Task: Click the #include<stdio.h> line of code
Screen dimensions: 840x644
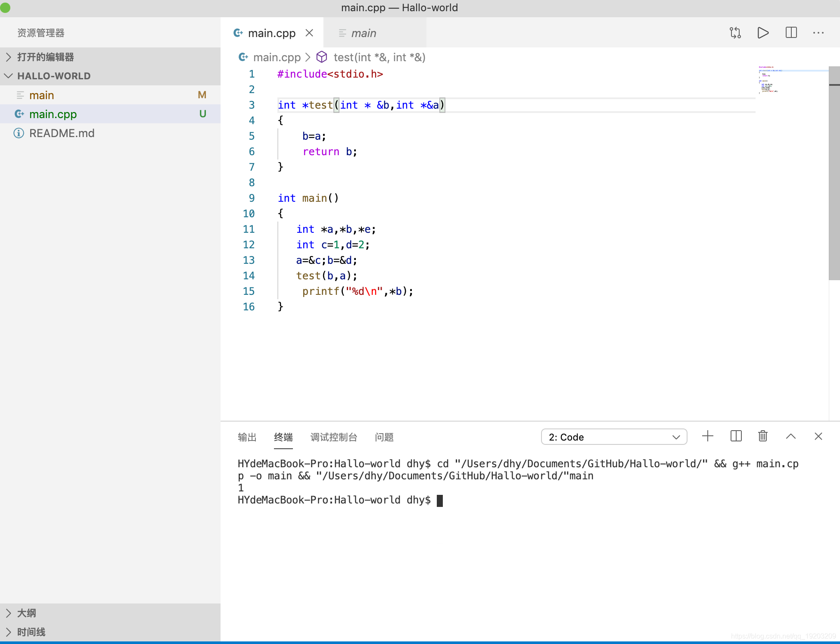Action: 330,74
